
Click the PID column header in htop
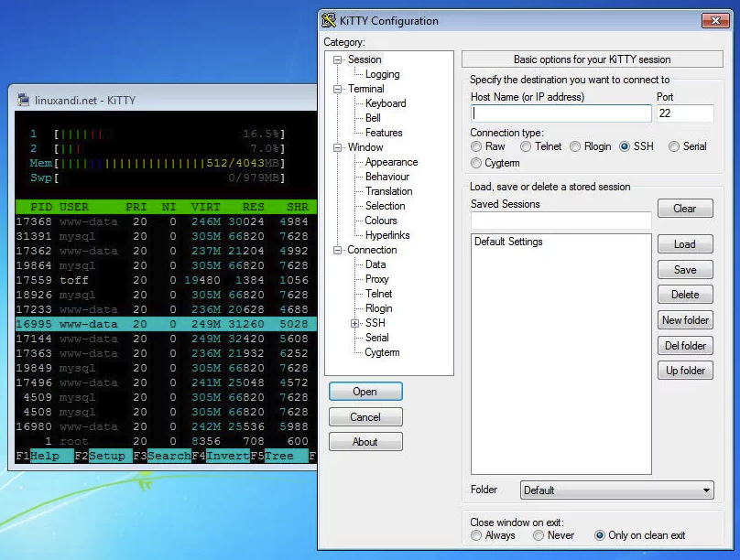tap(41, 207)
